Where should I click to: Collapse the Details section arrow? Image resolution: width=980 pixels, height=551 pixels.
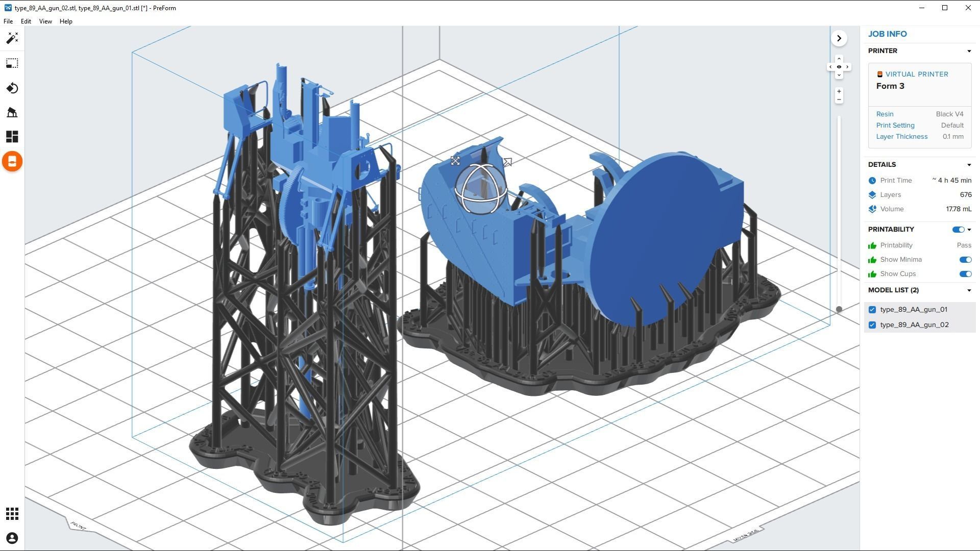[969, 165]
